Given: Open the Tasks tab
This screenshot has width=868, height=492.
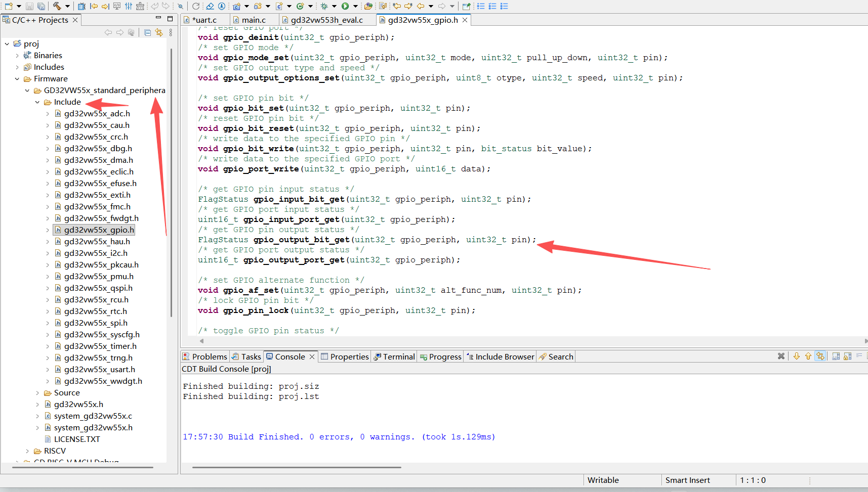Looking at the screenshot, I should coord(246,356).
